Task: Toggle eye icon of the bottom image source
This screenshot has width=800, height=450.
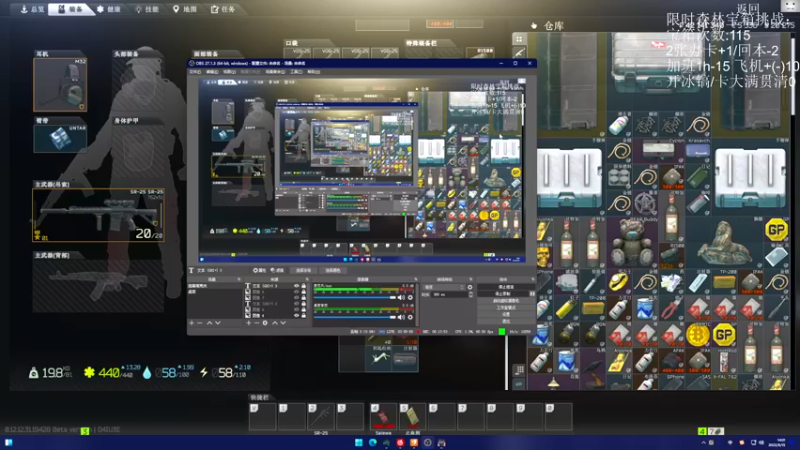Action: (296, 315)
